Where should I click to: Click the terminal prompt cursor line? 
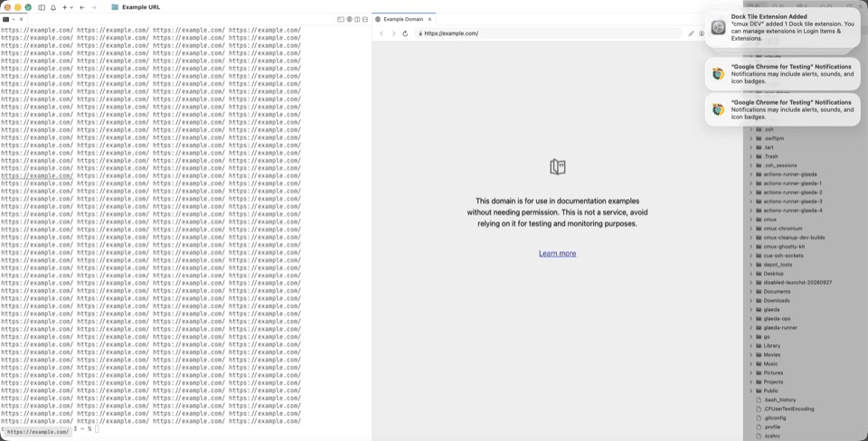[97, 429]
